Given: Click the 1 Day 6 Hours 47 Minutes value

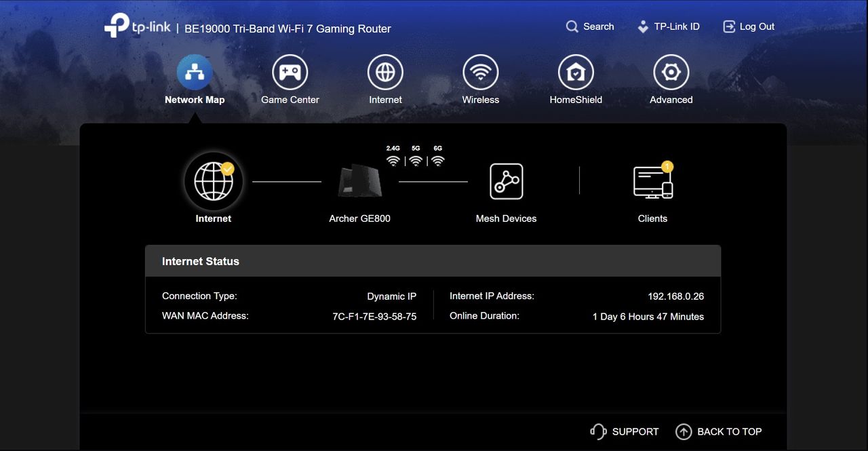Looking at the screenshot, I should tap(648, 317).
